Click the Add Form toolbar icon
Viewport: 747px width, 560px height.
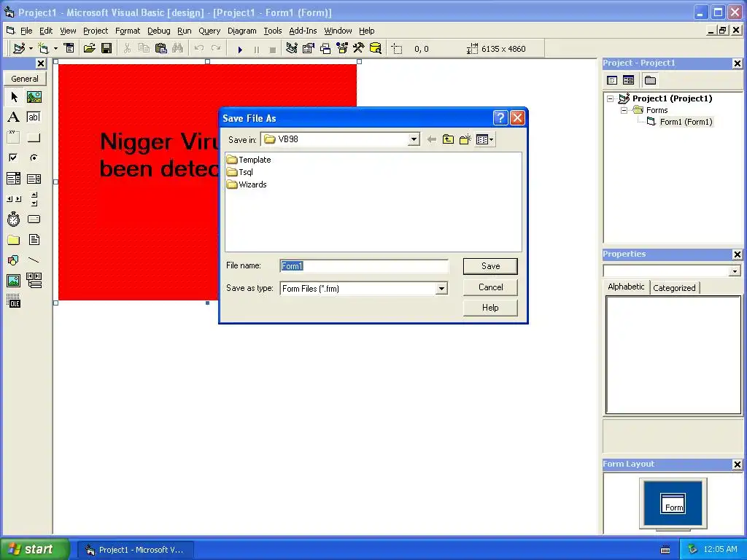click(43, 49)
